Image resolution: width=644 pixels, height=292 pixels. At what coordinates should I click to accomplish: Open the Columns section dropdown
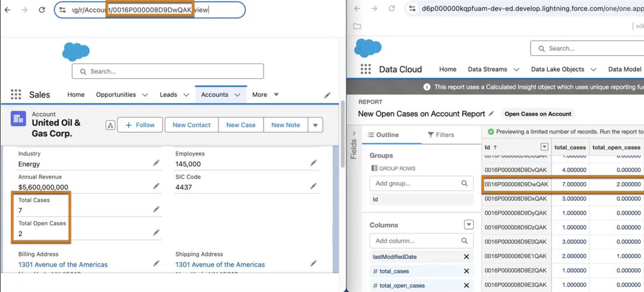pos(469,225)
